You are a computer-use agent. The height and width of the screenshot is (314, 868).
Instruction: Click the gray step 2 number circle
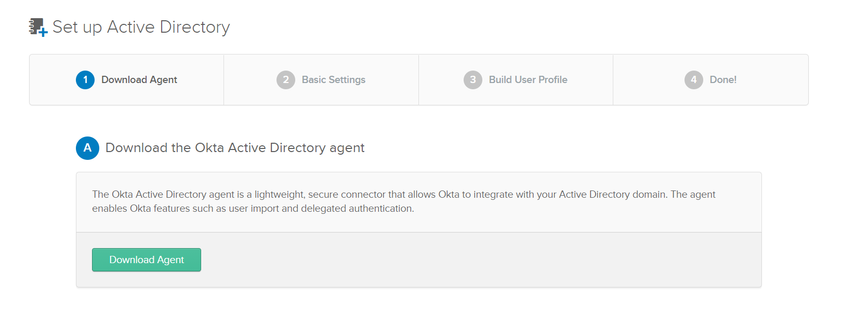(286, 80)
